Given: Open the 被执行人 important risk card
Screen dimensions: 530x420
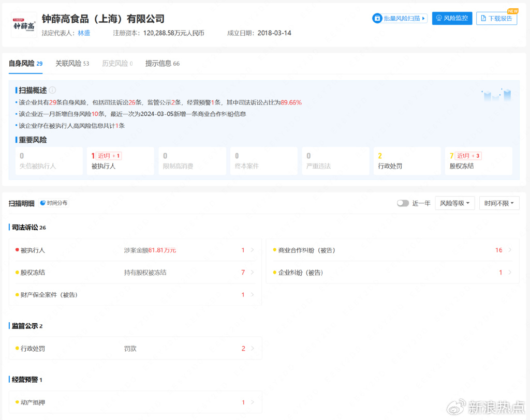Looking at the screenshot, I should (121, 161).
